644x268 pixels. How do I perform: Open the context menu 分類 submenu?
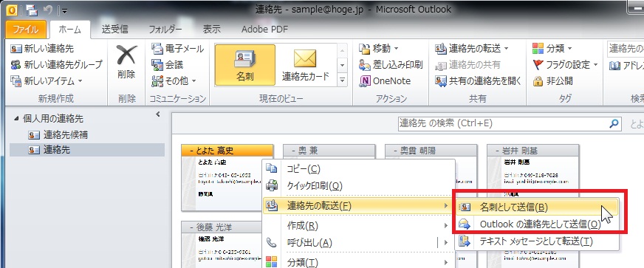[358, 261]
